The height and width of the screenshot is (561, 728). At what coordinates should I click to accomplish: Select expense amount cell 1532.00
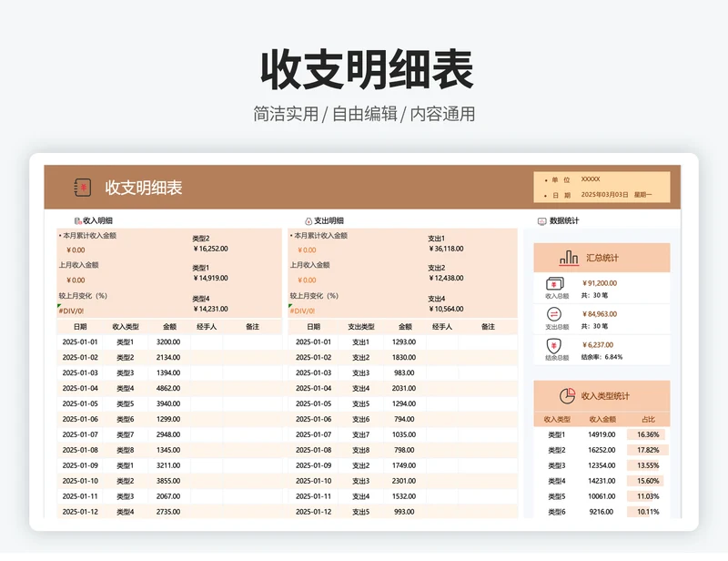[x=404, y=496]
